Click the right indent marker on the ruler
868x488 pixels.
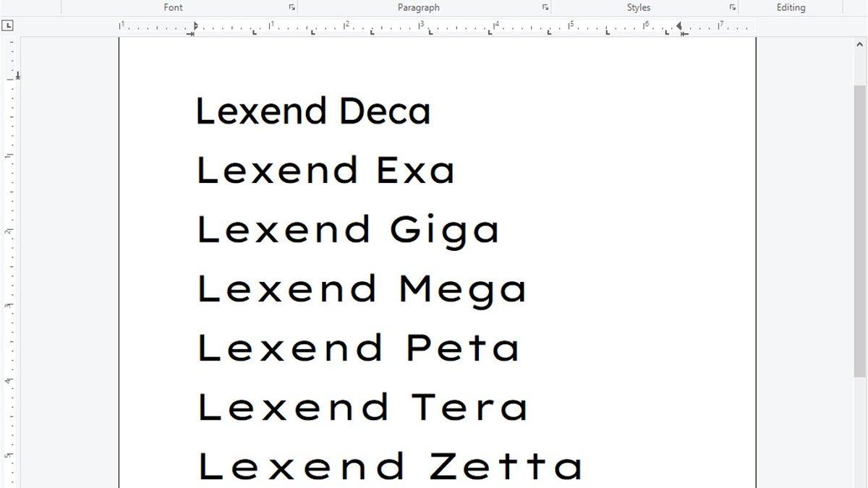(679, 27)
